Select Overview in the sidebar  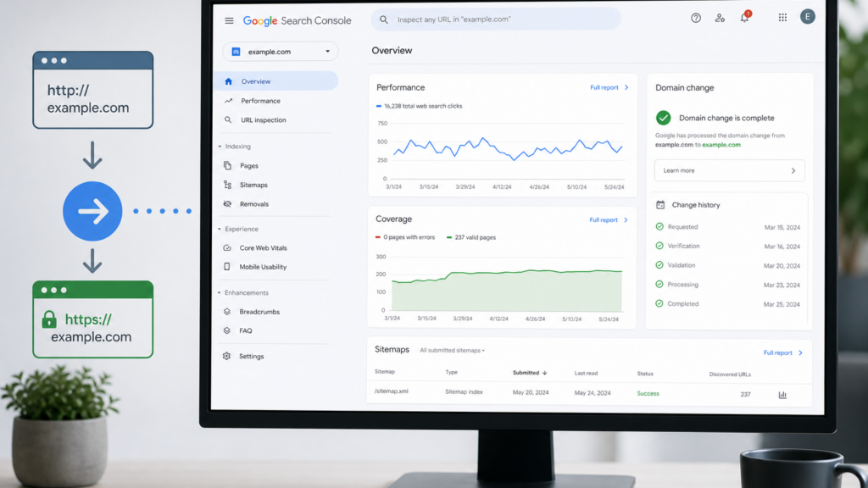coord(275,81)
